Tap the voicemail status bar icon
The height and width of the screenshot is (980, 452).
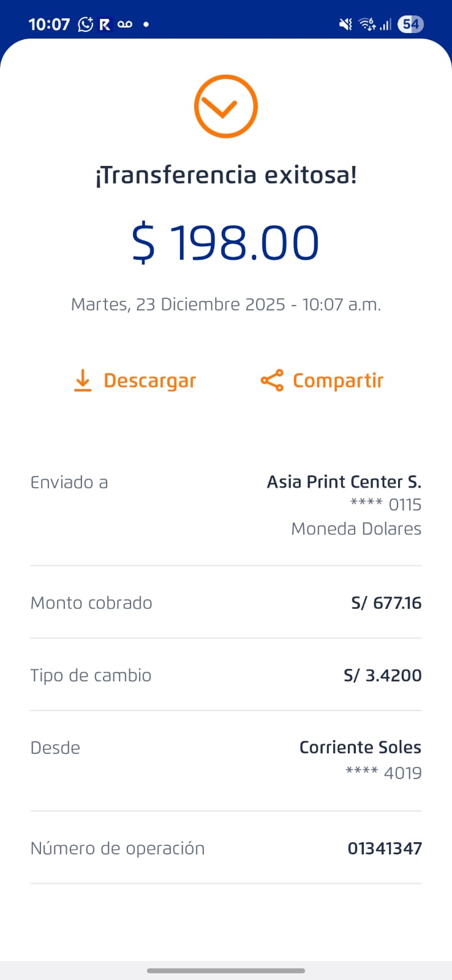tap(125, 24)
